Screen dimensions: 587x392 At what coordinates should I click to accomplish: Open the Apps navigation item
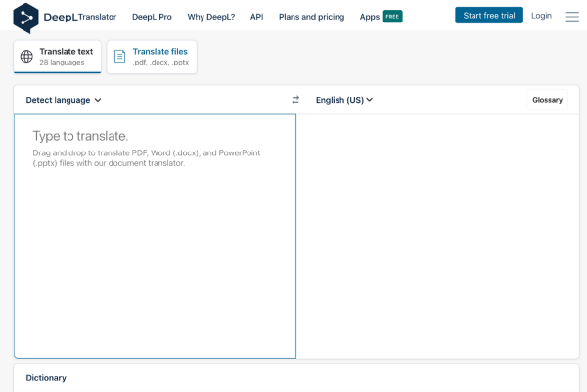tap(369, 17)
